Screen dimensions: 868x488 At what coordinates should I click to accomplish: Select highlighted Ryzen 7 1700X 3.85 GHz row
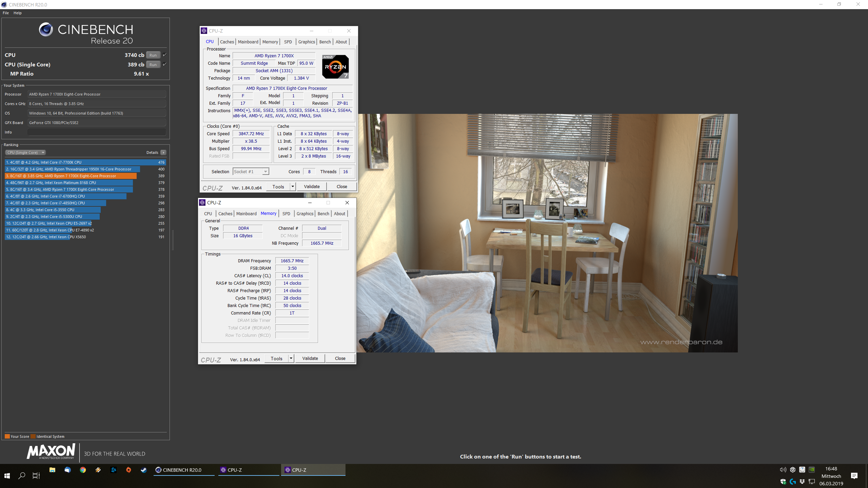coord(85,176)
